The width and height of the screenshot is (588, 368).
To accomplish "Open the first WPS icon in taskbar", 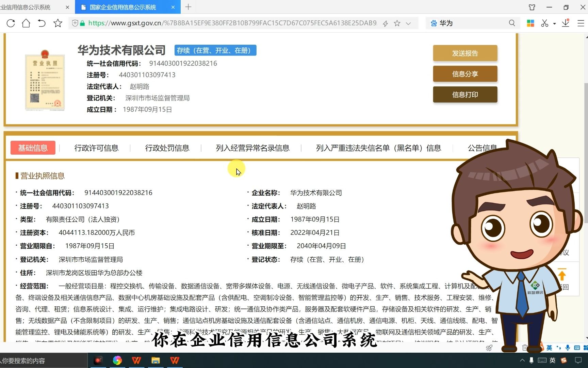I will (136, 360).
